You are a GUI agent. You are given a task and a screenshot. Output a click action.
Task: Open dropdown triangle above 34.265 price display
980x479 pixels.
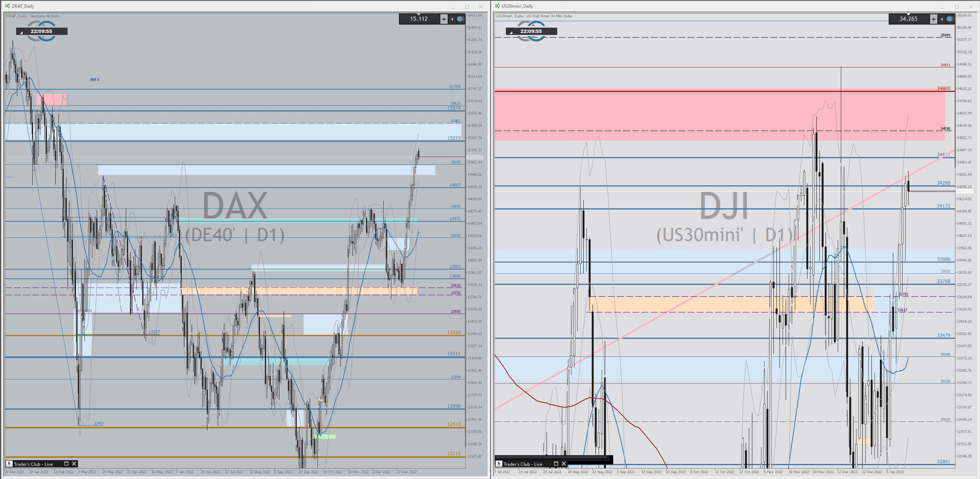pyautogui.click(x=908, y=14)
